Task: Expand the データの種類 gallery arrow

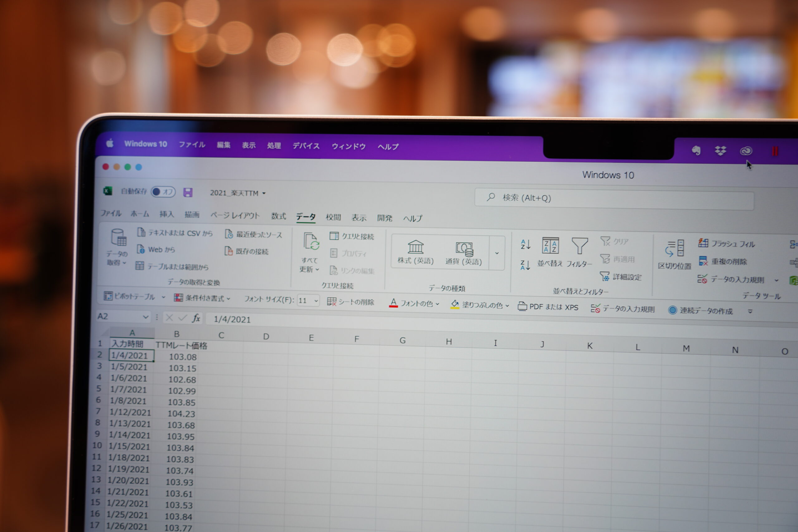Action: click(497, 253)
